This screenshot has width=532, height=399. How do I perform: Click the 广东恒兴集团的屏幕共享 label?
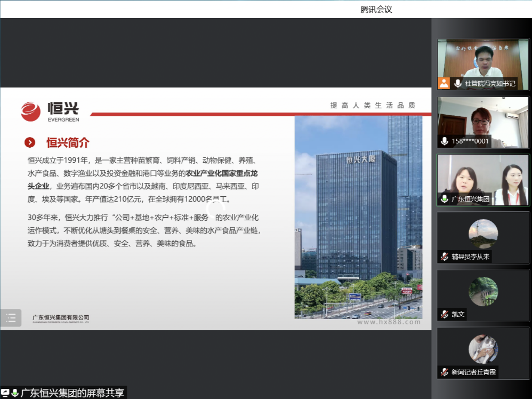pos(72,393)
